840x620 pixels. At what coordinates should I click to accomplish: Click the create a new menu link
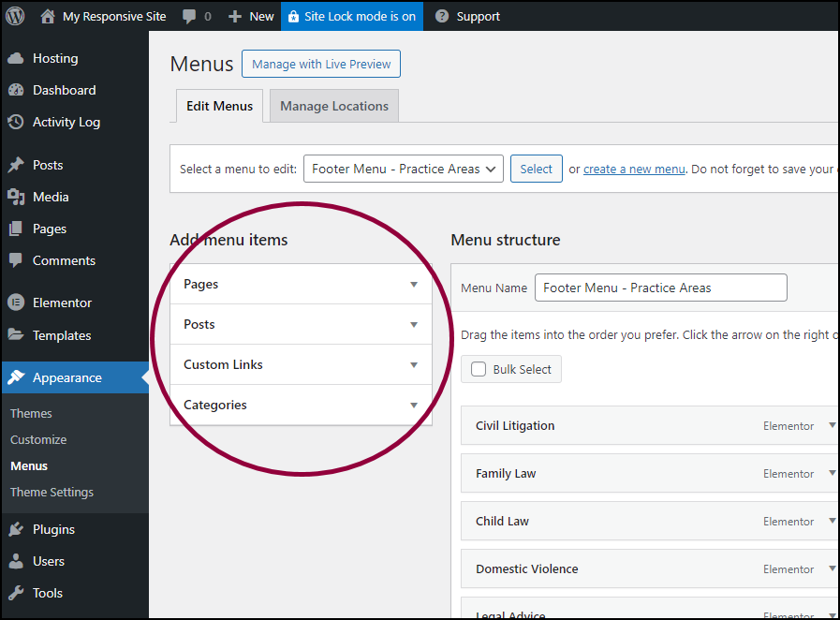pyautogui.click(x=634, y=170)
